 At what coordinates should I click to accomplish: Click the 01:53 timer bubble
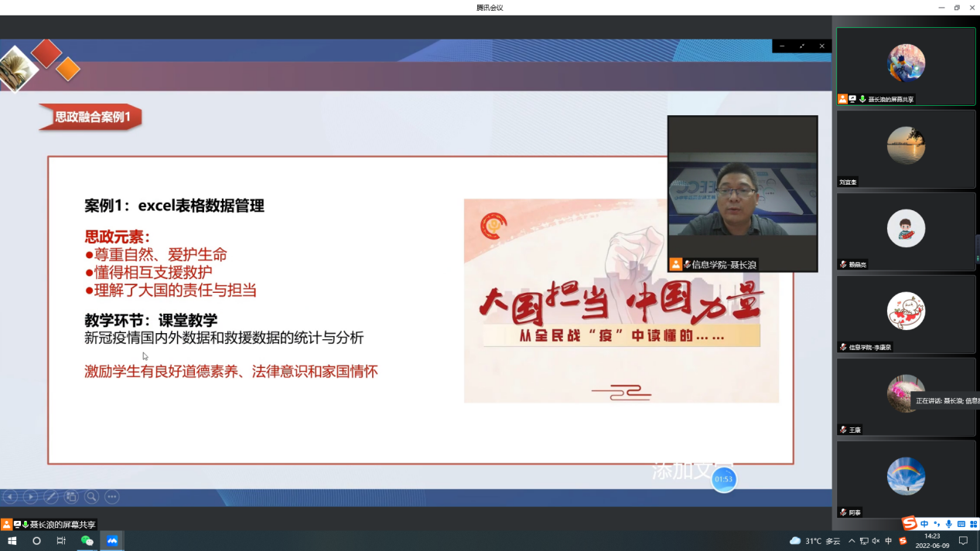pyautogui.click(x=723, y=479)
